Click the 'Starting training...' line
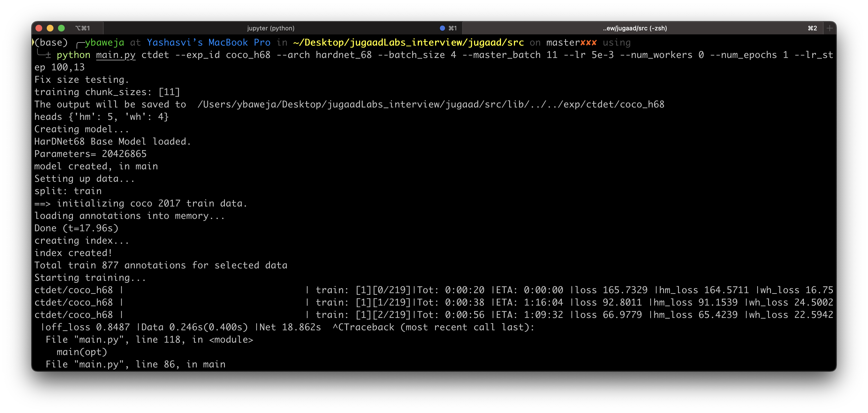The image size is (868, 413). pos(90,278)
